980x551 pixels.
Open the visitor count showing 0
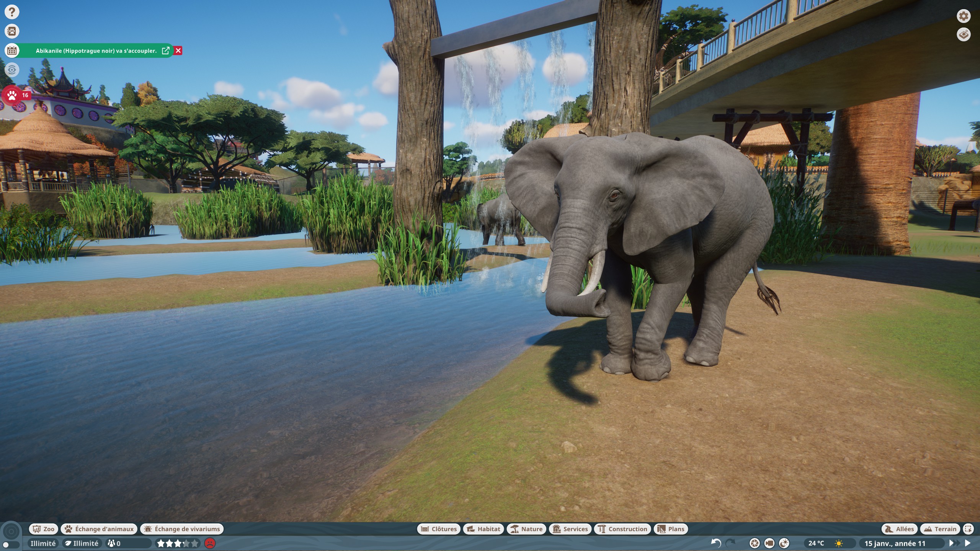pos(129,543)
